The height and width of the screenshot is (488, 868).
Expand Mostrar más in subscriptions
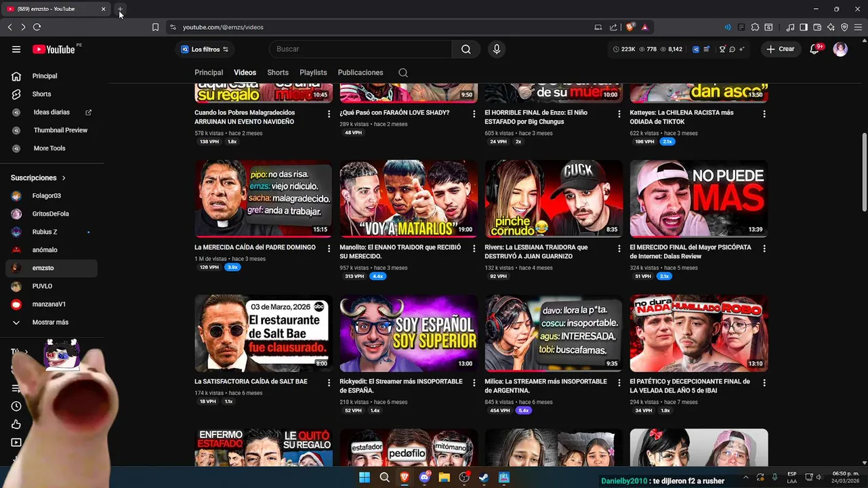point(51,323)
